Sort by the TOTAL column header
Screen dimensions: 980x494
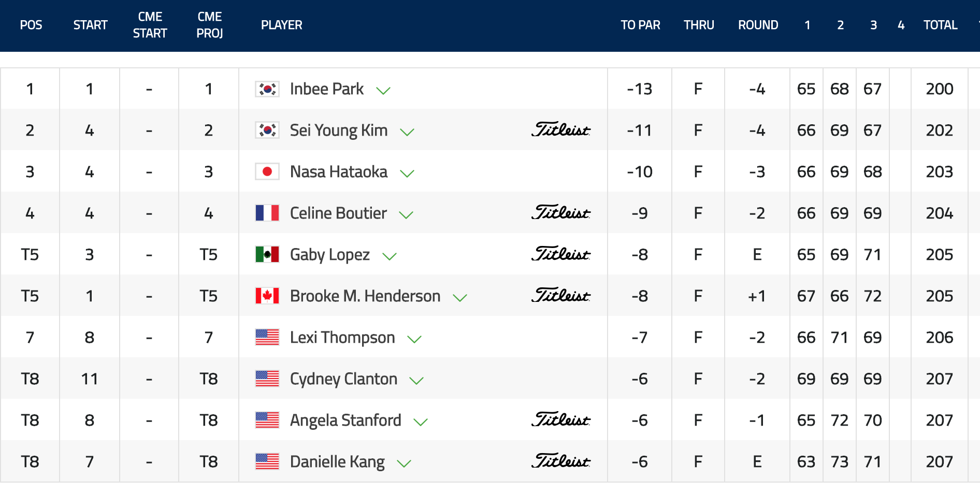[x=940, y=25]
